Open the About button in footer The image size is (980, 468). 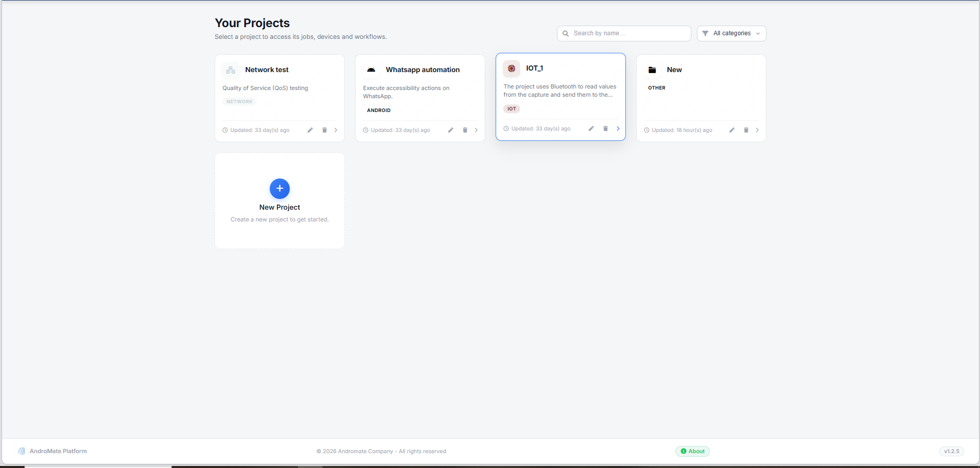pyautogui.click(x=692, y=451)
